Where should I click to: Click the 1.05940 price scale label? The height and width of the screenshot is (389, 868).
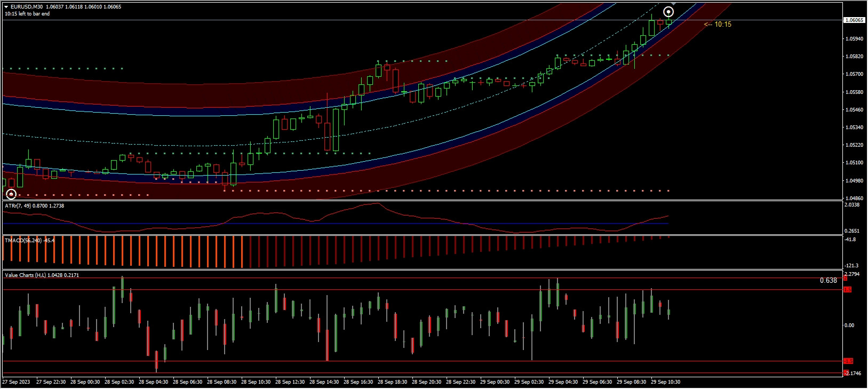[x=854, y=39]
